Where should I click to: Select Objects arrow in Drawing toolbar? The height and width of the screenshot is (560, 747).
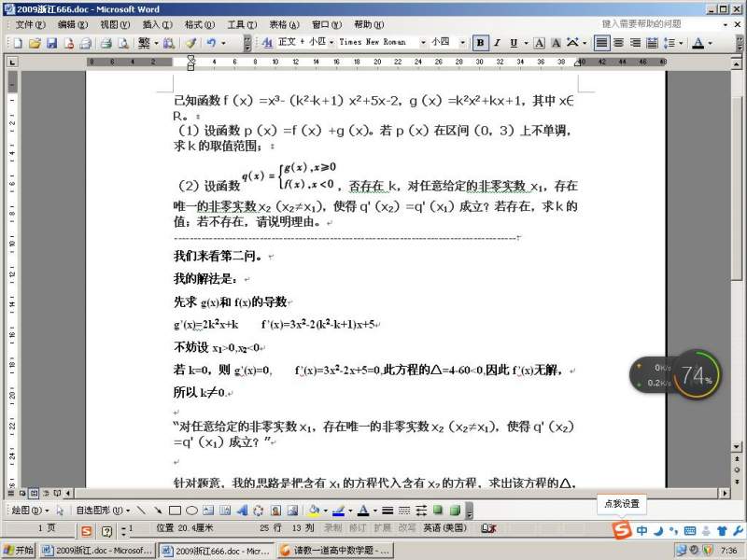pos(60,511)
